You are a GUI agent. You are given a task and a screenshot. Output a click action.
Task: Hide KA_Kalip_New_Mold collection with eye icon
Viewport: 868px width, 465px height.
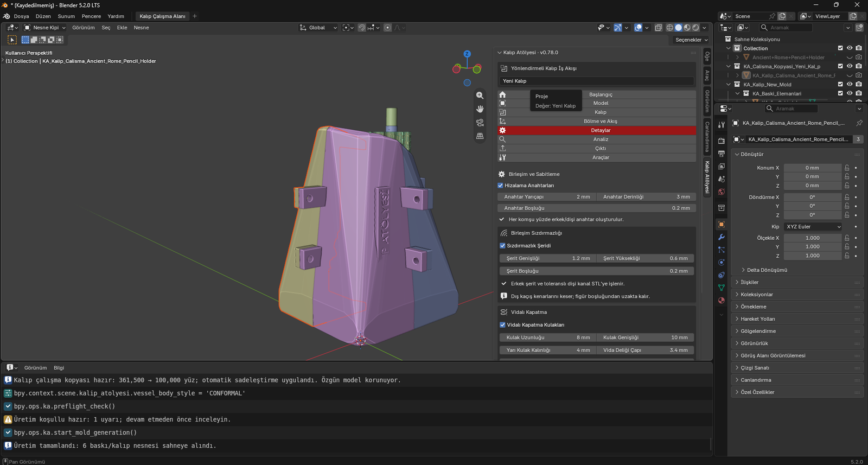(x=850, y=85)
